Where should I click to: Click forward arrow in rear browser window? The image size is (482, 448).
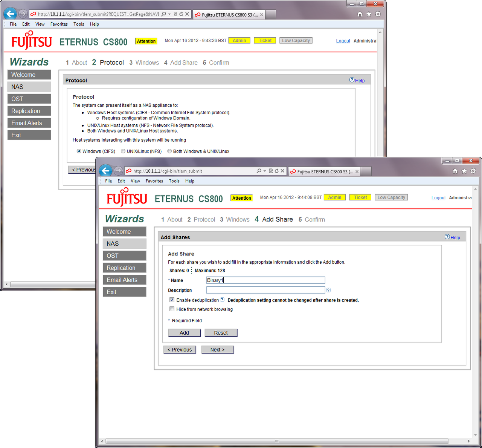(x=23, y=14)
